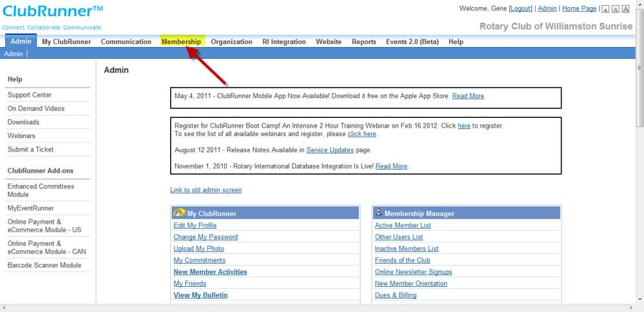Open the Reports menu tab
644x312 pixels.
tap(364, 41)
